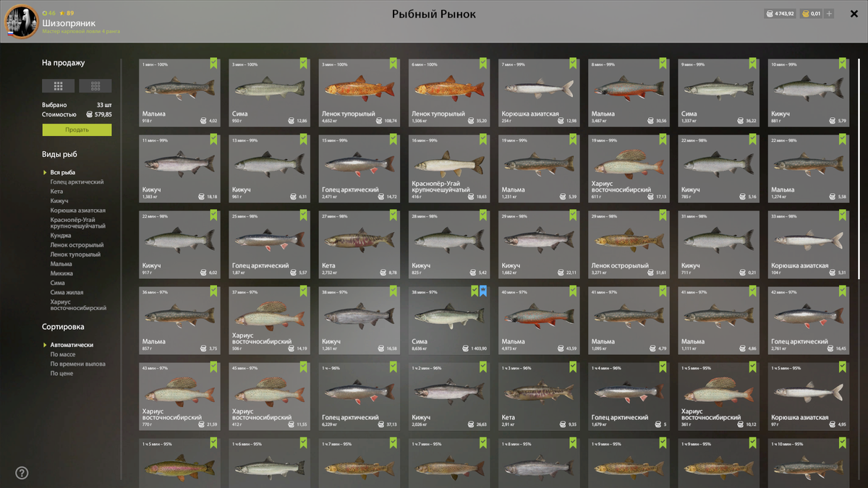Uncheck the green checkmark on Ленок тупорылый 4,652 кг
The height and width of the screenshot is (488, 868).
393,64
